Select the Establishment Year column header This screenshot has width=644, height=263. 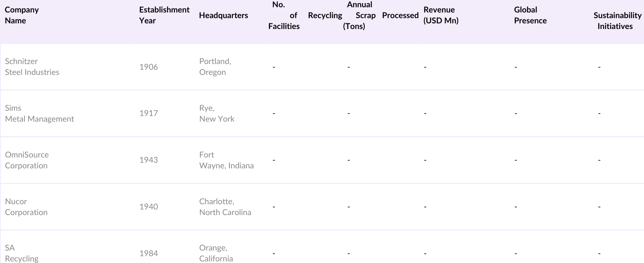coord(164,15)
